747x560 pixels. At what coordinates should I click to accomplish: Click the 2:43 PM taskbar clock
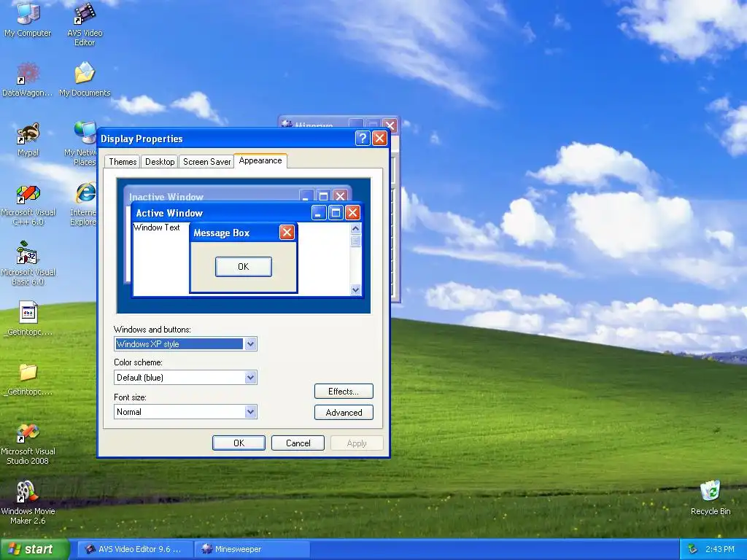(720, 549)
